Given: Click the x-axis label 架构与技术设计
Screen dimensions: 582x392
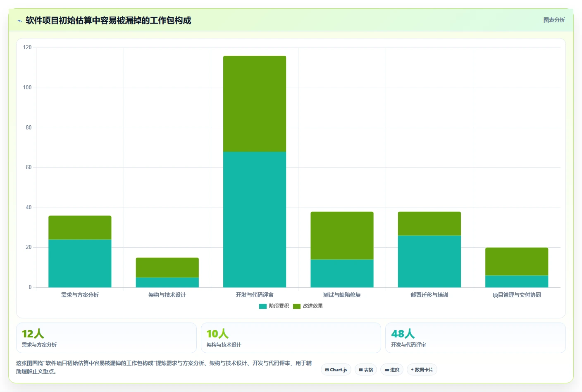Looking at the screenshot, I should click(167, 295).
